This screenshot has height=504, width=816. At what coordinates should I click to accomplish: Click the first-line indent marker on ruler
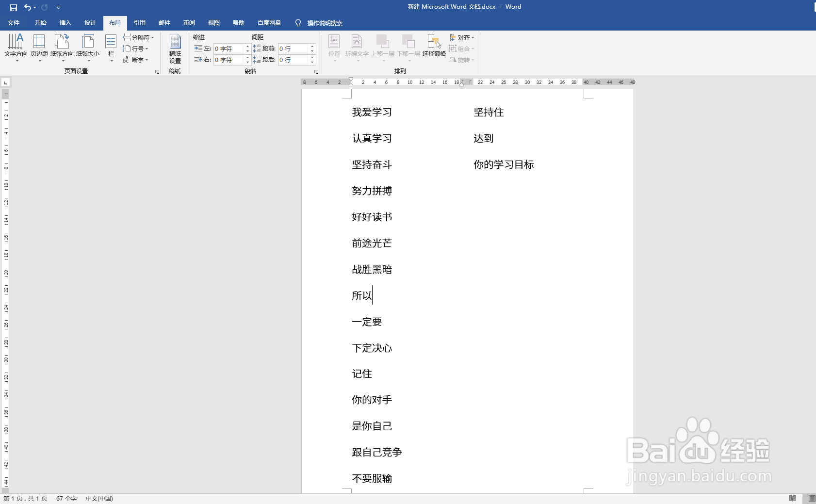pyautogui.click(x=351, y=80)
